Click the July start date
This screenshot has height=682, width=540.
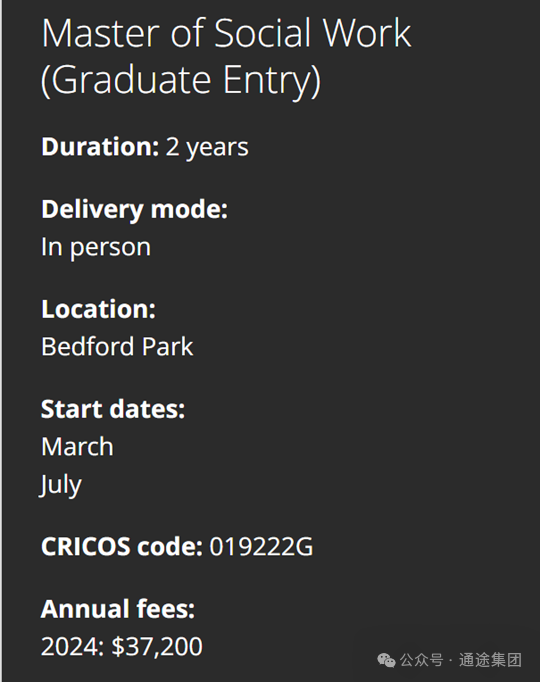(x=61, y=485)
